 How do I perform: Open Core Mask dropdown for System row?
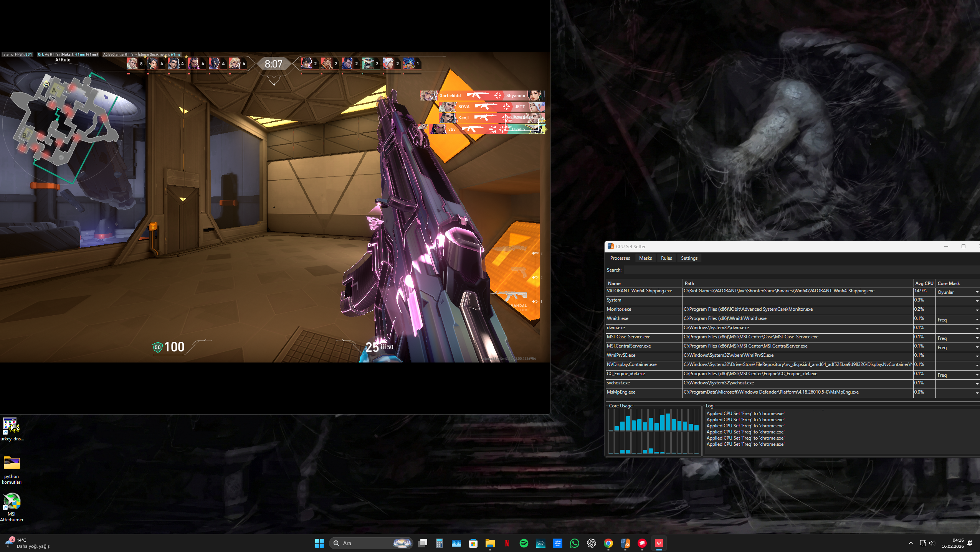pyautogui.click(x=977, y=302)
